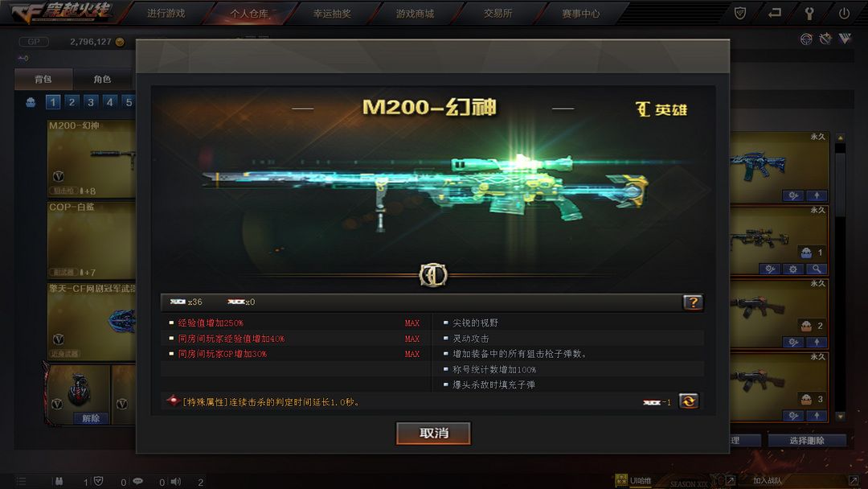This screenshot has width=868, height=489.
Task: Click the special attribute refresh icon
Action: pyautogui.click(x=689, y=401)
